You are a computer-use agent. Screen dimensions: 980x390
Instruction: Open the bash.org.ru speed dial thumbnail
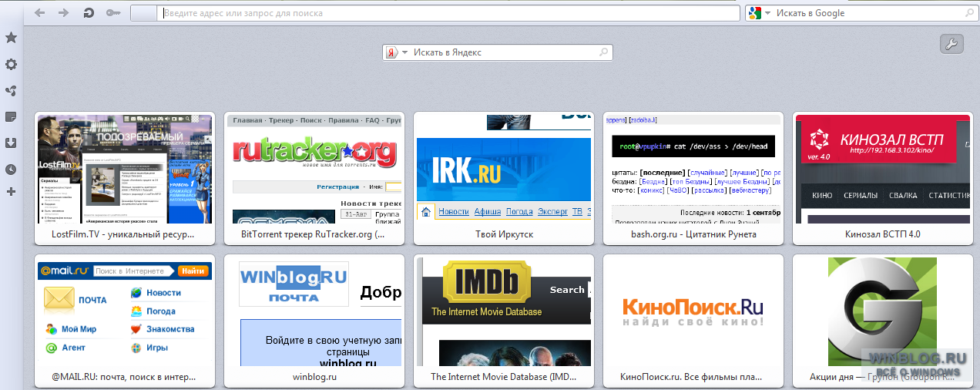[693, 169]
